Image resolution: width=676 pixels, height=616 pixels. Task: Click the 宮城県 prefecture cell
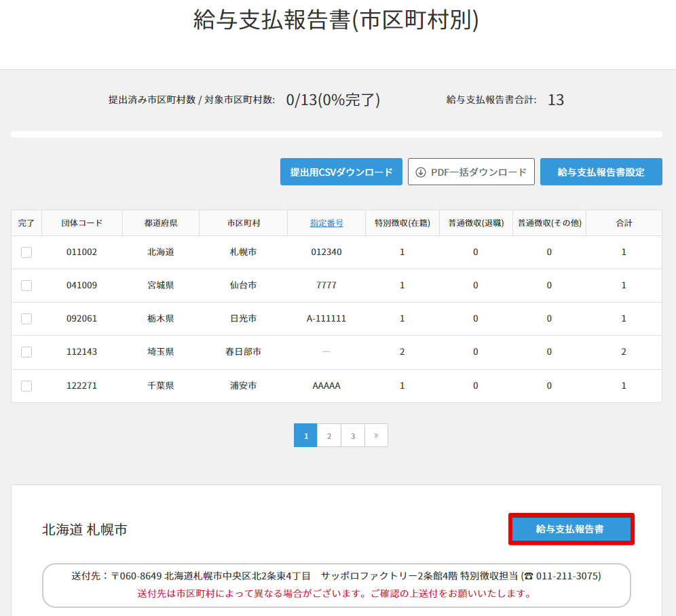point(160,286)
